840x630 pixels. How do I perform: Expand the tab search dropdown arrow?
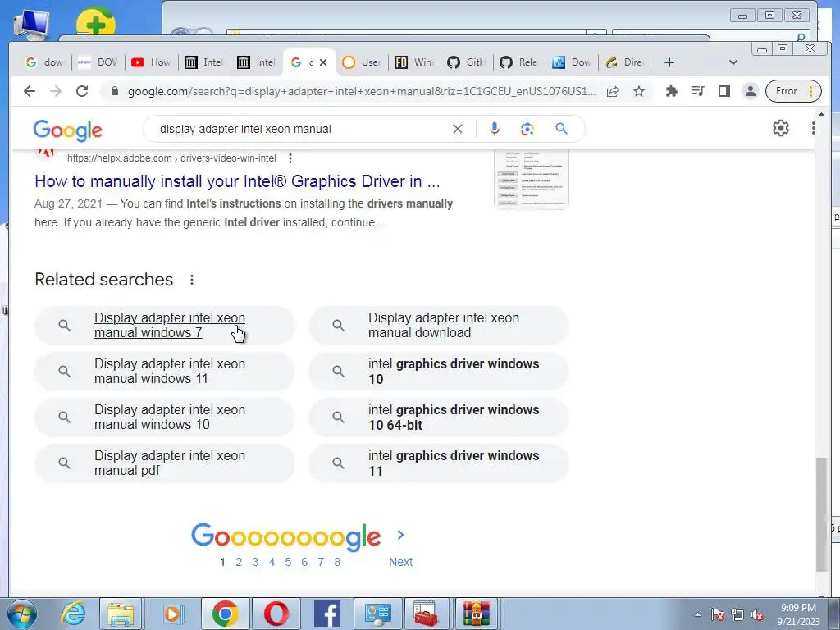tap(733, 62)
